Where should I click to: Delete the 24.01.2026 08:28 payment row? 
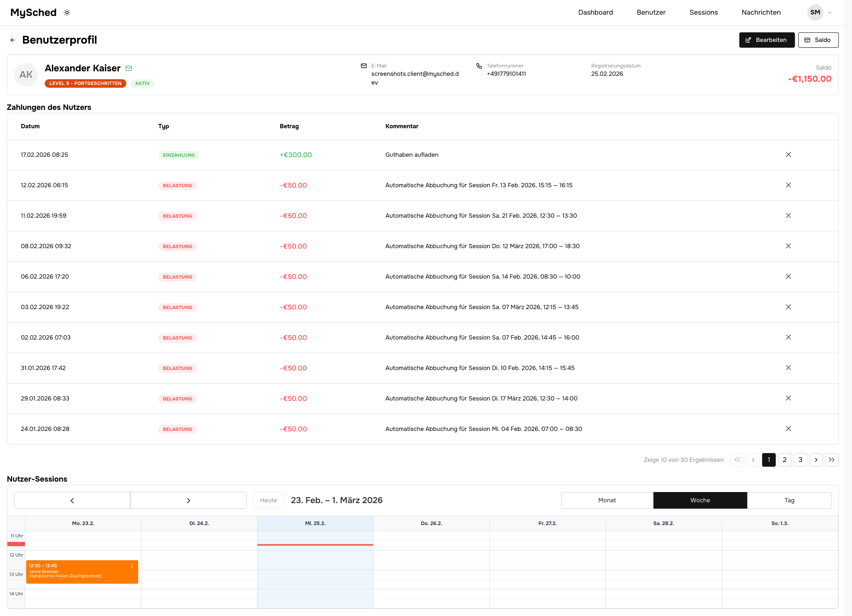(788, 428)
